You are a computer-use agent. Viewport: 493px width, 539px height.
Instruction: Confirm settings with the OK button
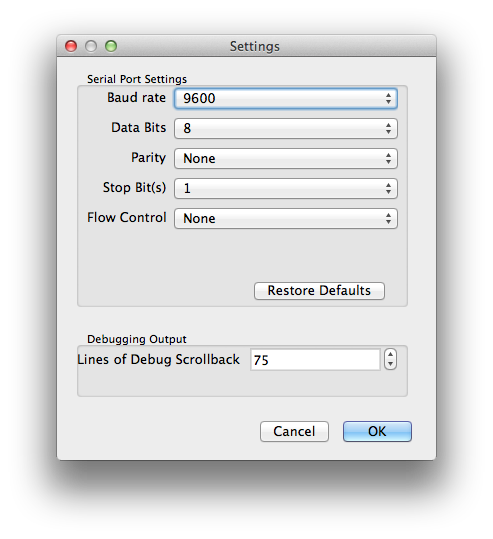pyautogui.click(x=377, y=431)
